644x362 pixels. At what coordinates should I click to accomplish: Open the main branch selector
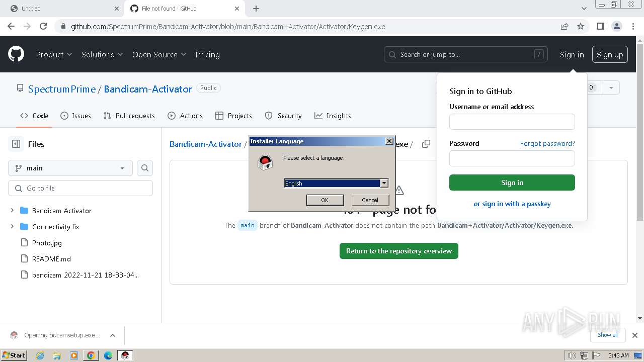point(70,168)
